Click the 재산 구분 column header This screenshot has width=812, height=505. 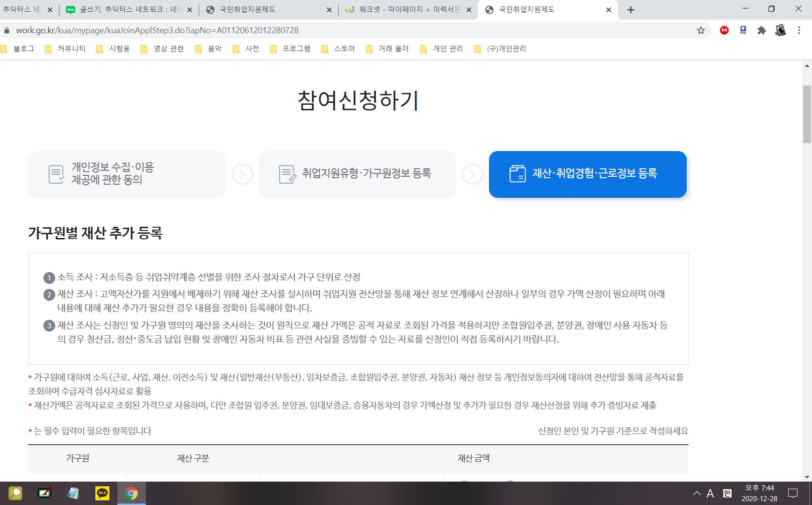pos(193,458)
